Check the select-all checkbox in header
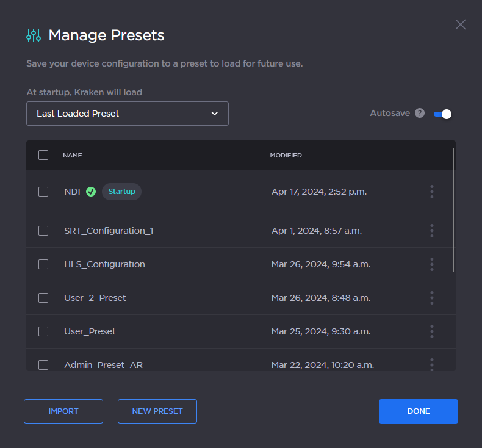The image size is (482, 448). point(43,155)
